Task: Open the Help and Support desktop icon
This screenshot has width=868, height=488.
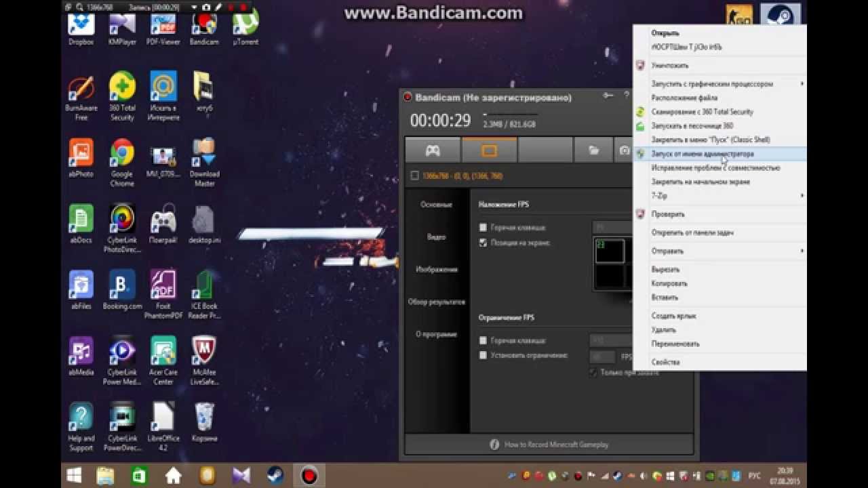Action: pyautogui.click(x=81, y=428)
